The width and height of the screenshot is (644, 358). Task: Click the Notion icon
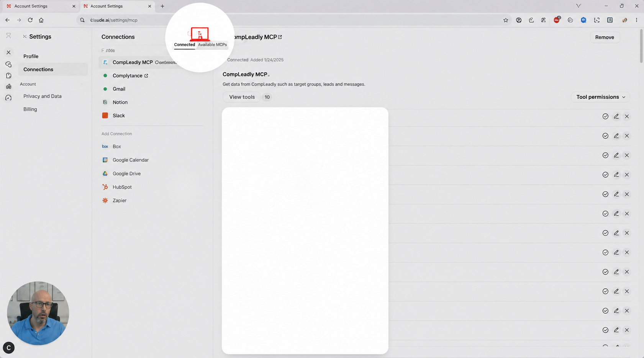tap(105, 102)
